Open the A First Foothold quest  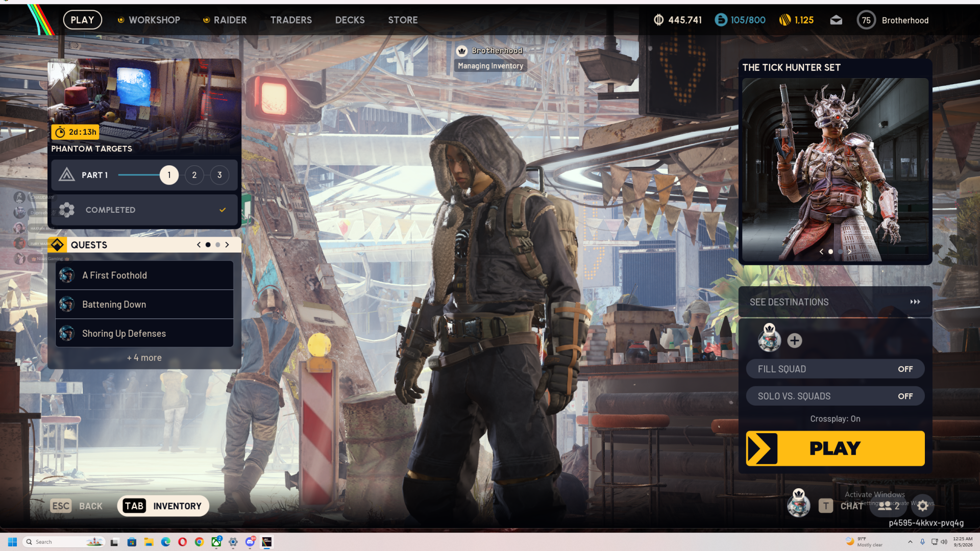144,275
